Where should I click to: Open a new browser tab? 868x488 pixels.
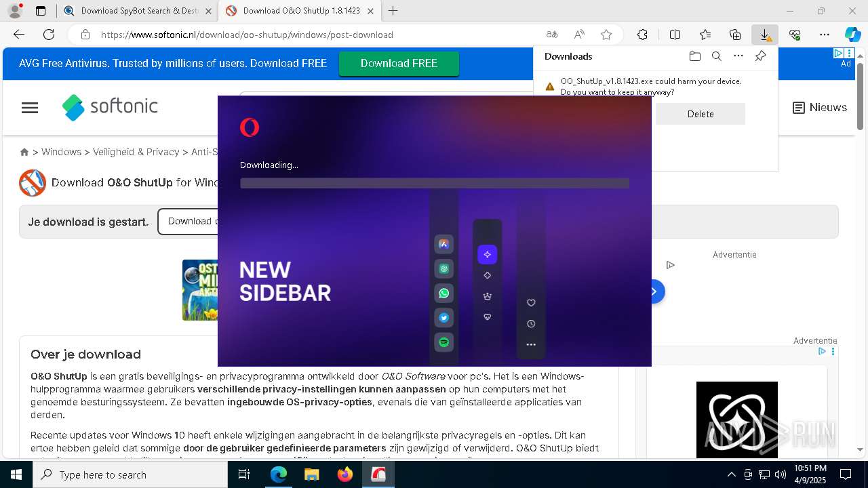click(x=393, y=11)
